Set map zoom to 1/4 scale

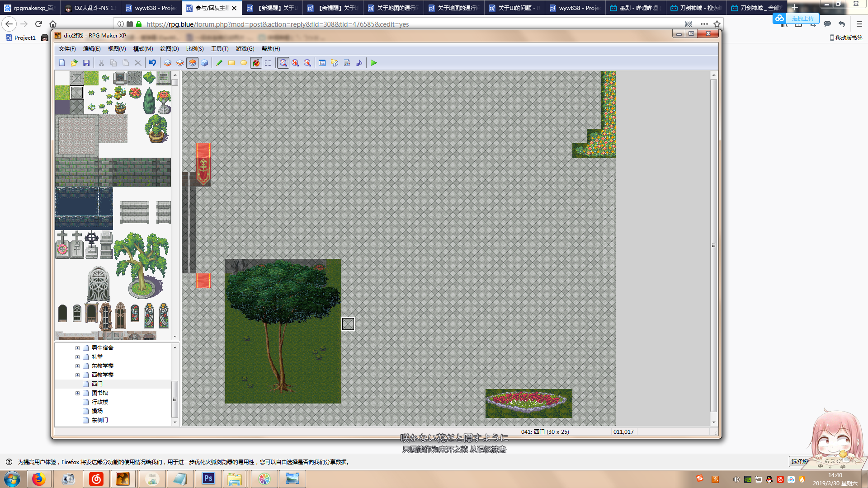pos(307,63)
